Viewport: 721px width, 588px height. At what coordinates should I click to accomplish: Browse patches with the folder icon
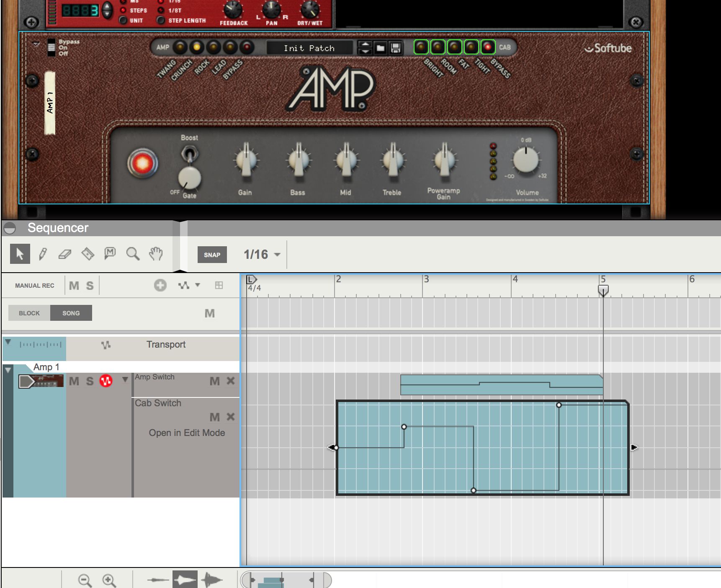(x=380, y=48)
